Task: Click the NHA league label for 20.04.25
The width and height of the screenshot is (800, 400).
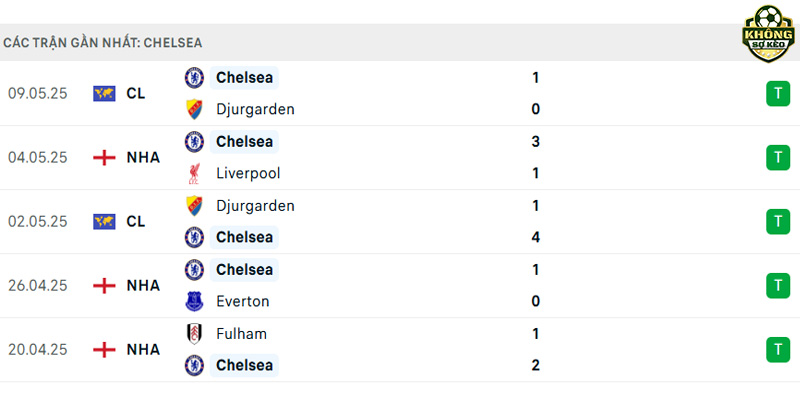Action: (143, 349)
